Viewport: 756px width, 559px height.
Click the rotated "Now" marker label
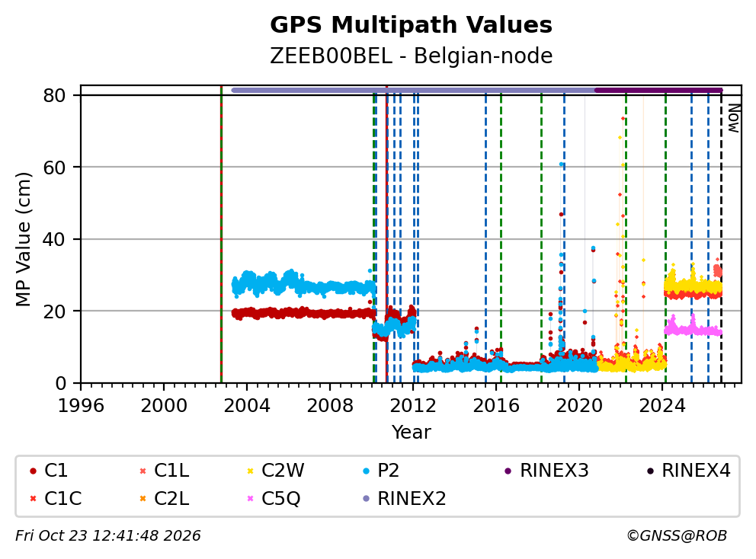tap(733, 118)
